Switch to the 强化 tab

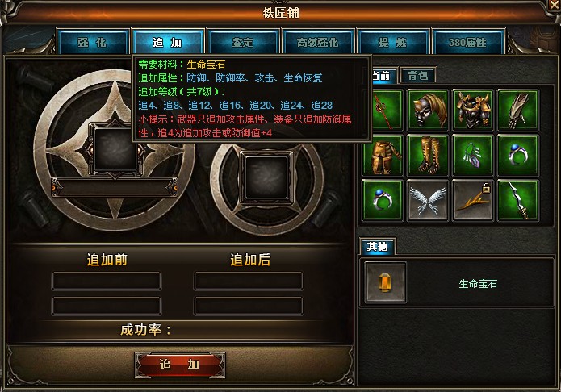point(93,43)
